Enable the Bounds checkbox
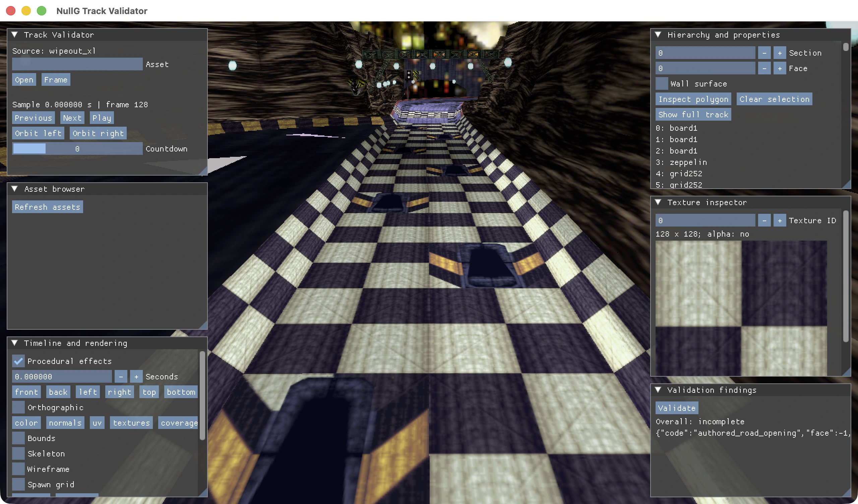Image resolution: width=858 pixels, height=504 pixels. [18, 438]
